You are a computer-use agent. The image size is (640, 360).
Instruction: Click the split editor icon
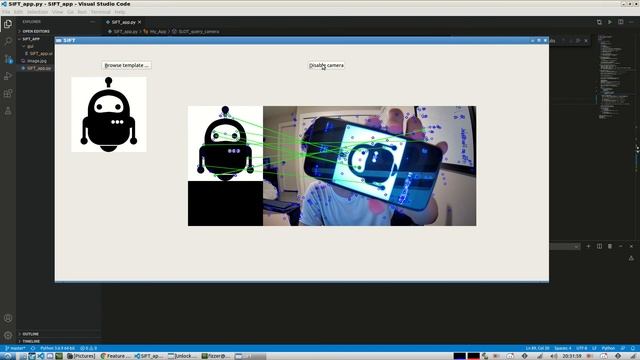(620, 22)
